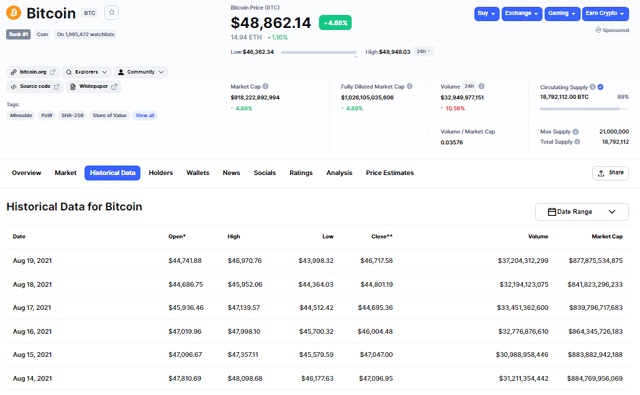Open the Date Range dropdown

tap(582, 212)
